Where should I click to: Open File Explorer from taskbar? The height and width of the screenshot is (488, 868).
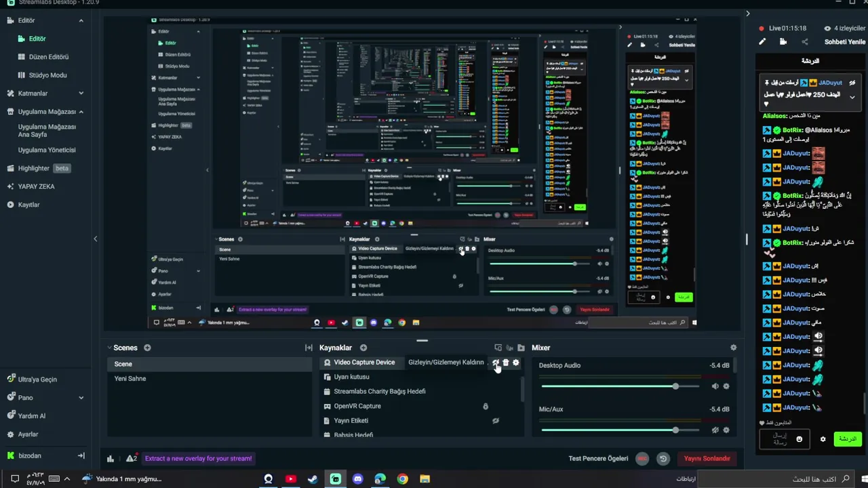[425, 479]
